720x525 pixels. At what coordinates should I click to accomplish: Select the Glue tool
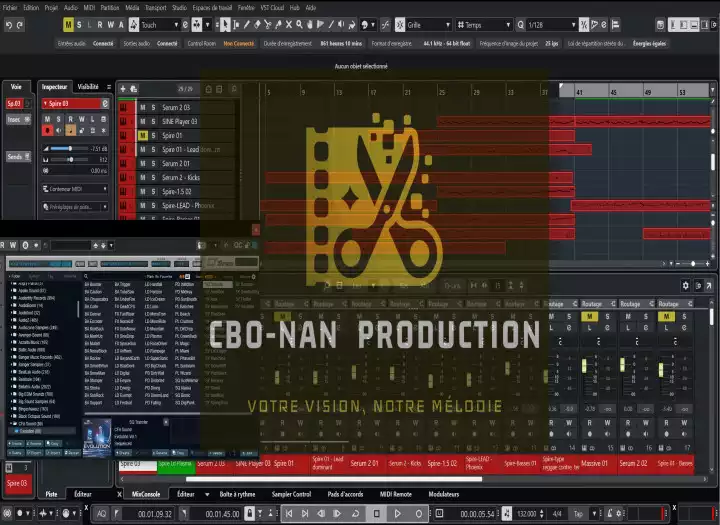[278, 25]
